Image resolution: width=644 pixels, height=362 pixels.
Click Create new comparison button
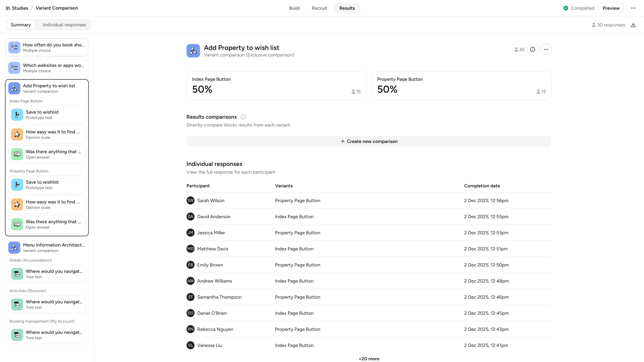coord(369,141)
